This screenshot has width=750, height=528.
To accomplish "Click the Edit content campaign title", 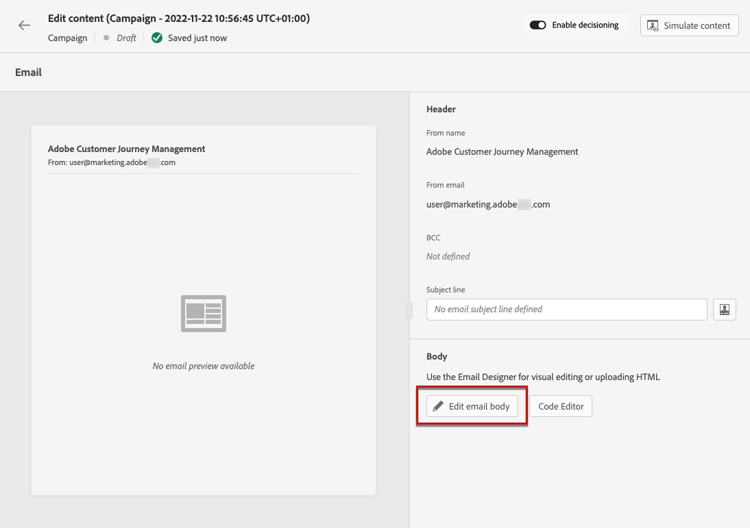I will 179,19.
